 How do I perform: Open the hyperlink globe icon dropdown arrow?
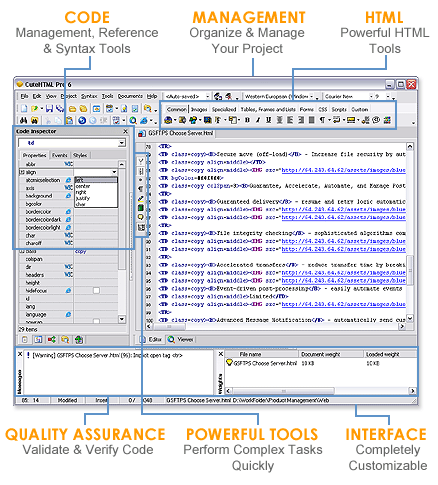coord(175,120)
